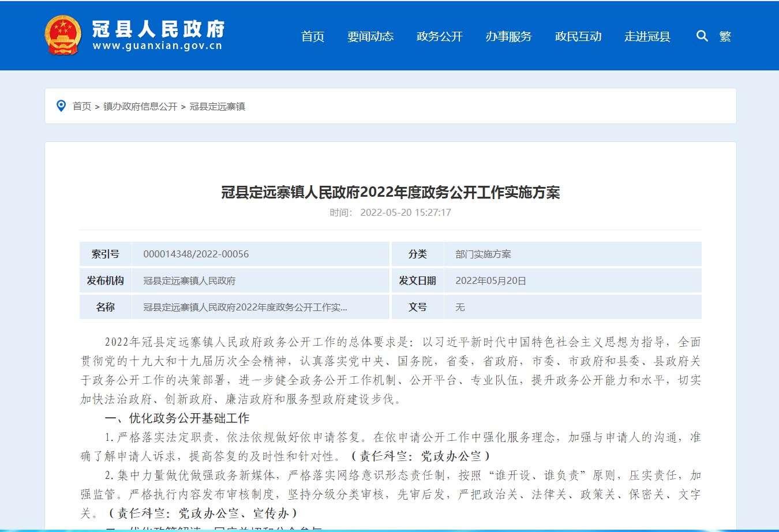Click breadcrumb link 首页

[x=82, y=106]
